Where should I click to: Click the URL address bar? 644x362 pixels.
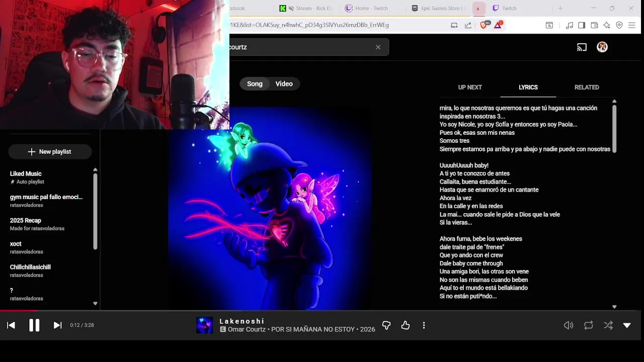[337, 25]
